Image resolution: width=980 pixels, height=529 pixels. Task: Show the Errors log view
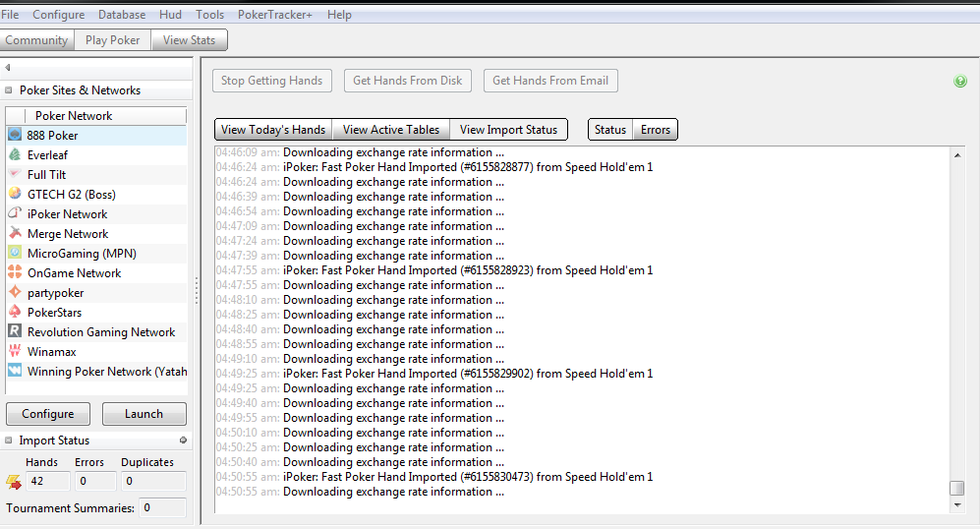tap(655, 130)
